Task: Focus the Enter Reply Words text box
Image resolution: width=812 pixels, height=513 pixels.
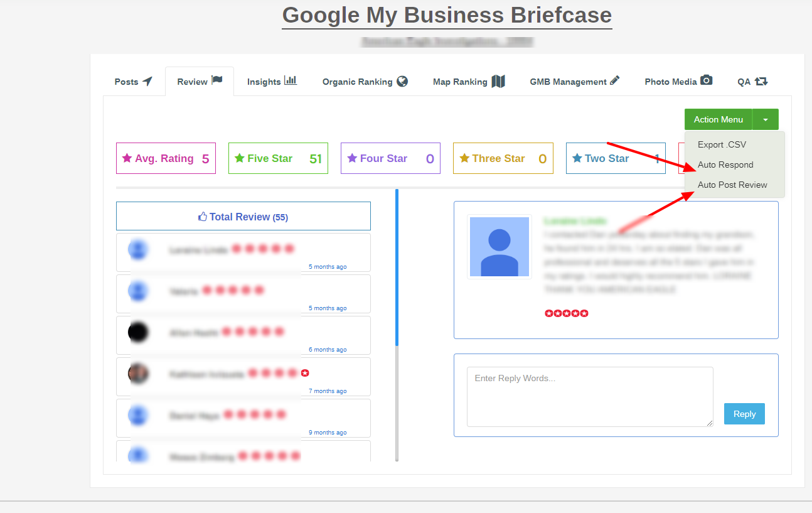Action: (x=590, y=397)
